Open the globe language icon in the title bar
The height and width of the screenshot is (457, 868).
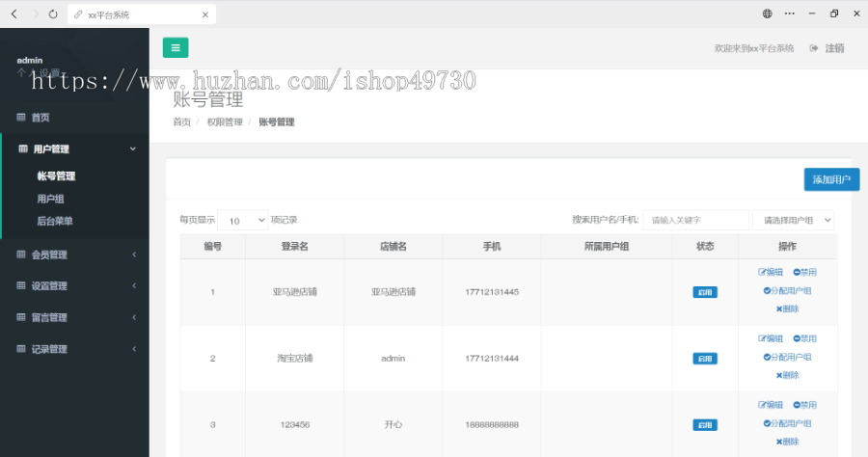click(x=768, y=13)
